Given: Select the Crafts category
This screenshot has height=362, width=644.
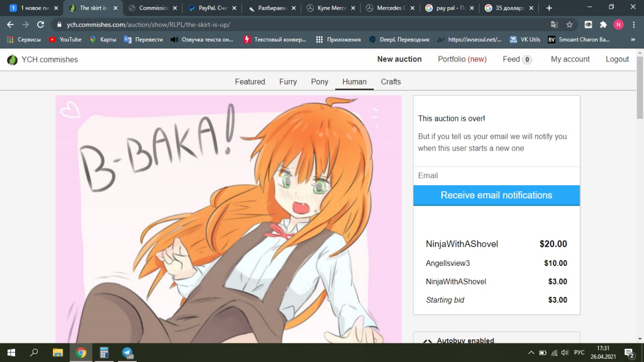Looking at the screenshot, I should [x=391, y=82].
